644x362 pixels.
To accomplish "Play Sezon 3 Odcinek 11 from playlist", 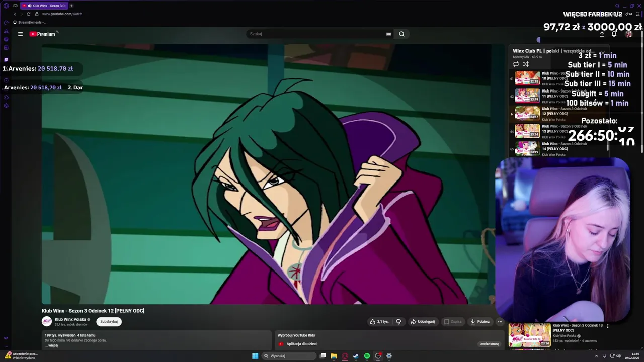I will [x=558, y=96].
